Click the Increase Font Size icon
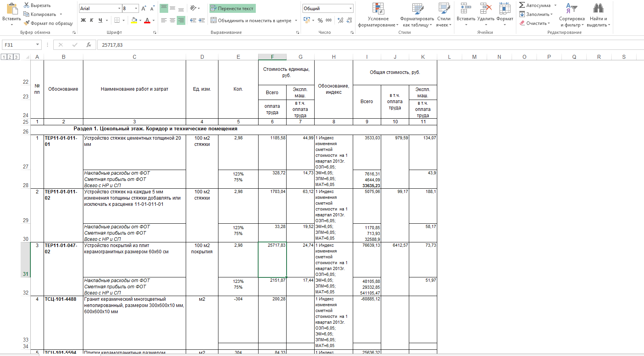644x356 pixels. (144, 9)
